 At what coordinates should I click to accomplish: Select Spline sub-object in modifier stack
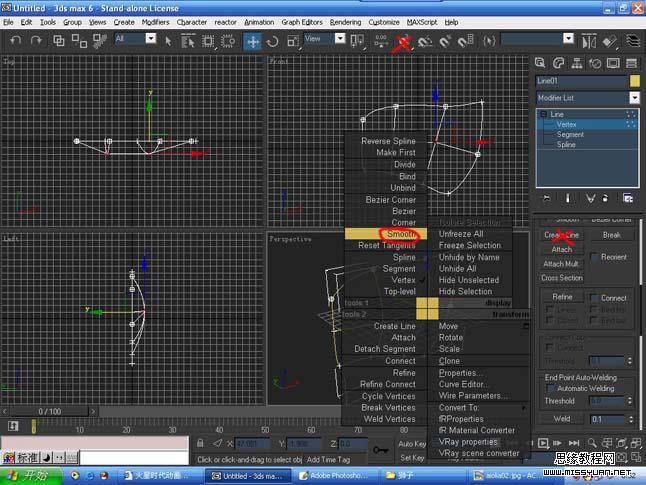point(566,145)
